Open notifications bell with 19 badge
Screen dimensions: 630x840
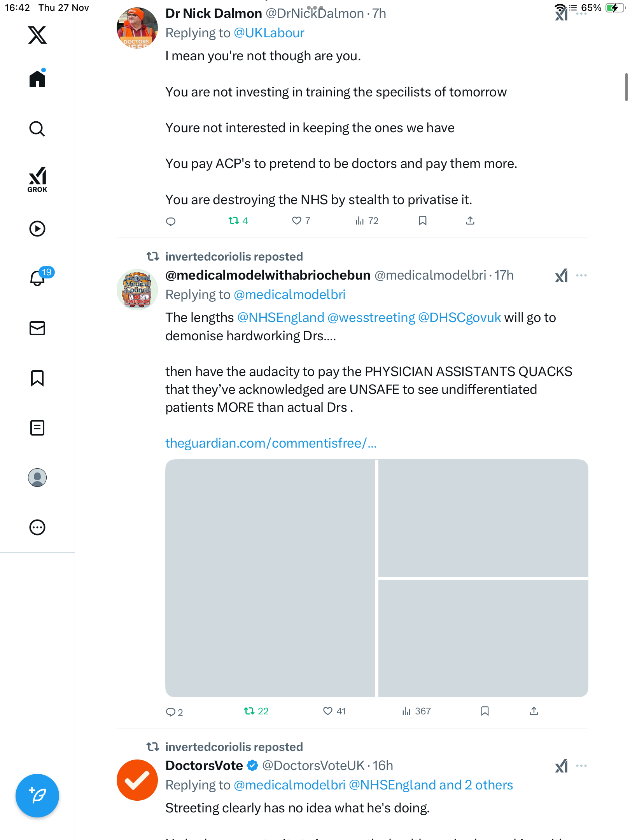point(38,278)
